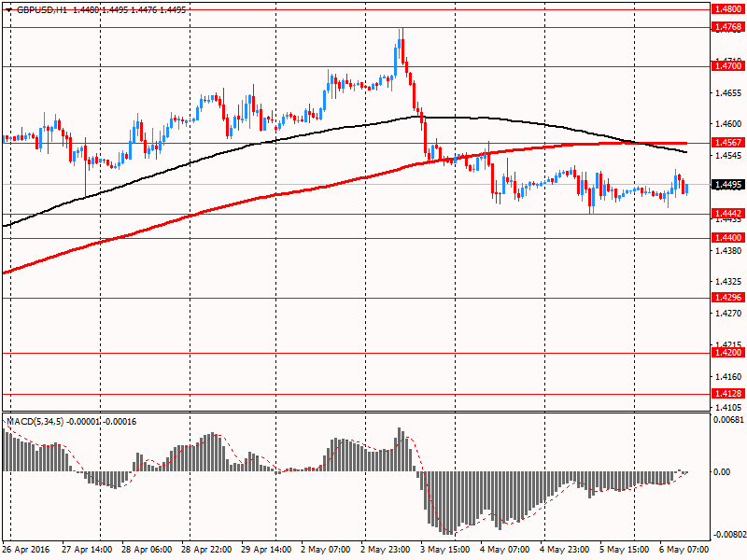This screenshot has height=560, width=747.
Task: Click the 29 Apr 14:00 time axis label
Action: (266, 549)
